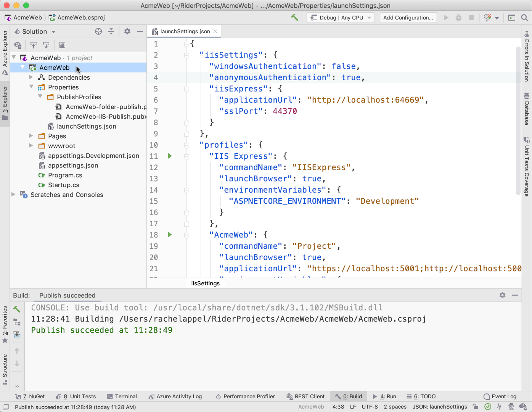Screen dimensions: 532x412
Task: Open Event Log
Action: pyautogui.click(x=500, y=396)
